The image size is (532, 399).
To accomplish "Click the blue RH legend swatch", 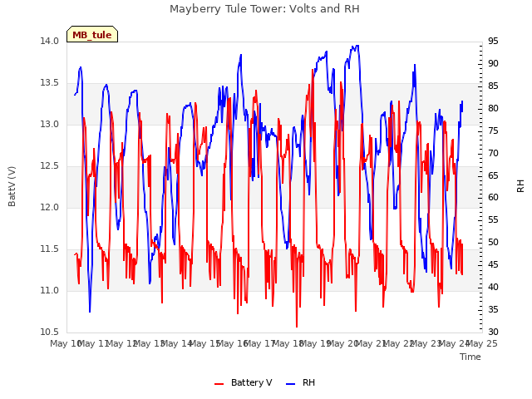I will tap(291, 383).
